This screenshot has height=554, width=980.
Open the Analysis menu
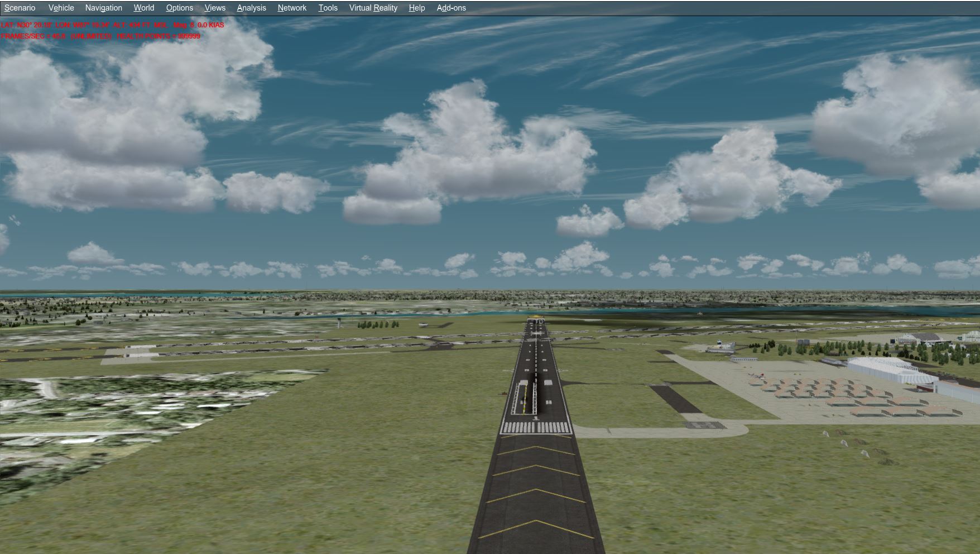tap(251, 8)
